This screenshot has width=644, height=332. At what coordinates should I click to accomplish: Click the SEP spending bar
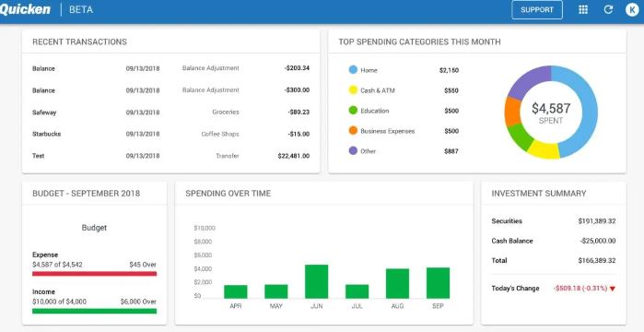coord(438,283)
